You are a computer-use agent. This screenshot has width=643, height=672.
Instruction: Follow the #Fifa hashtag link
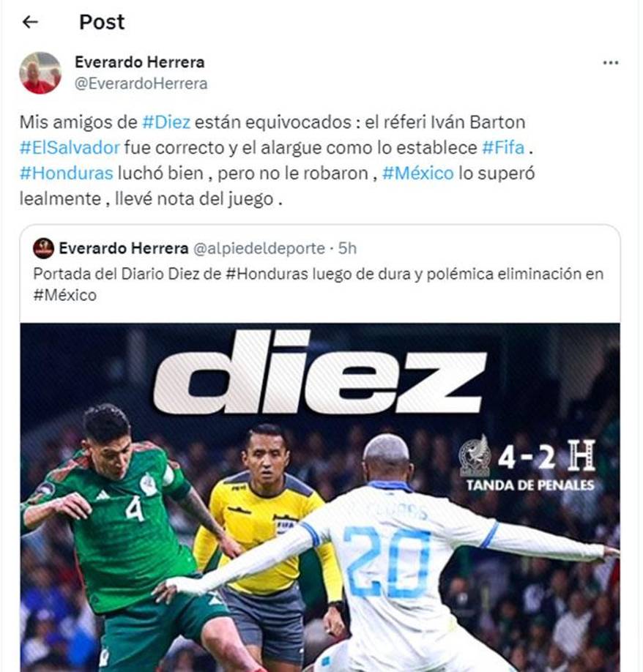point(503,148)
